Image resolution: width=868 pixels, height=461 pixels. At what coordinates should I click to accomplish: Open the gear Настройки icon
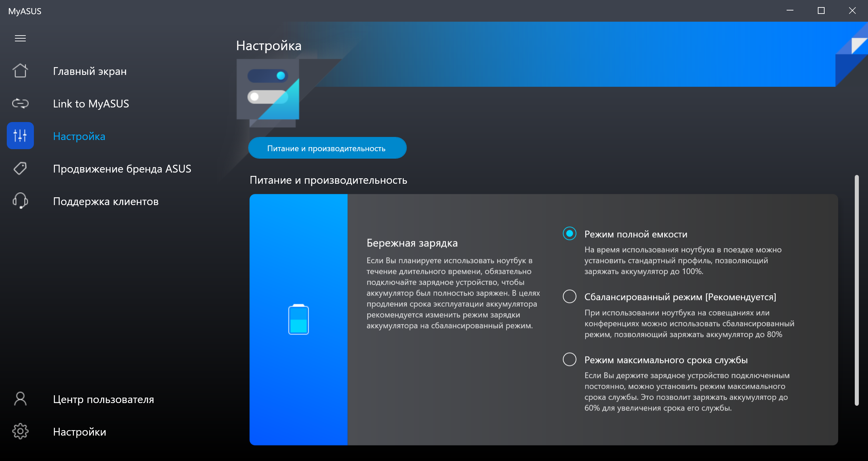pyautogui.click(x=20, y=432)
